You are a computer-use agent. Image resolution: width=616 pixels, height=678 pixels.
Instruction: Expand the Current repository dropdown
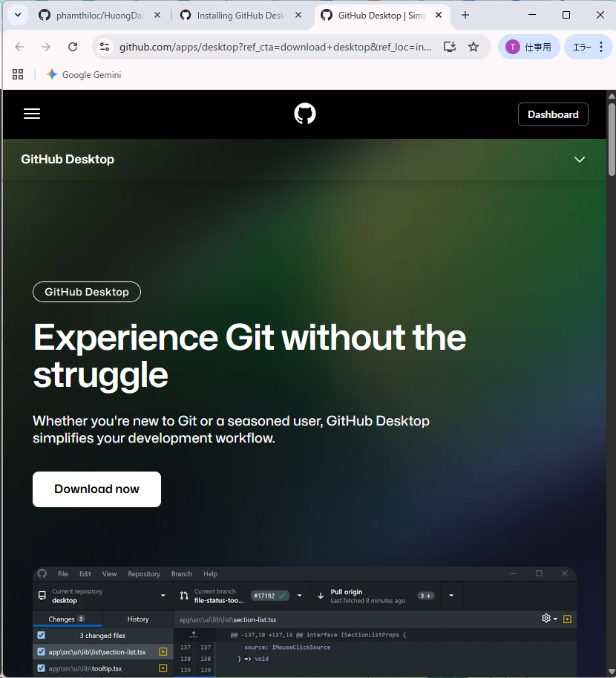pyautogui.click(x=103, y=596)
